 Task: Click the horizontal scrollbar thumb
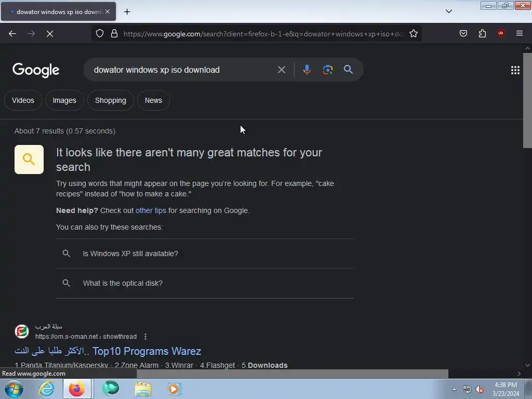tap(292, 374)
